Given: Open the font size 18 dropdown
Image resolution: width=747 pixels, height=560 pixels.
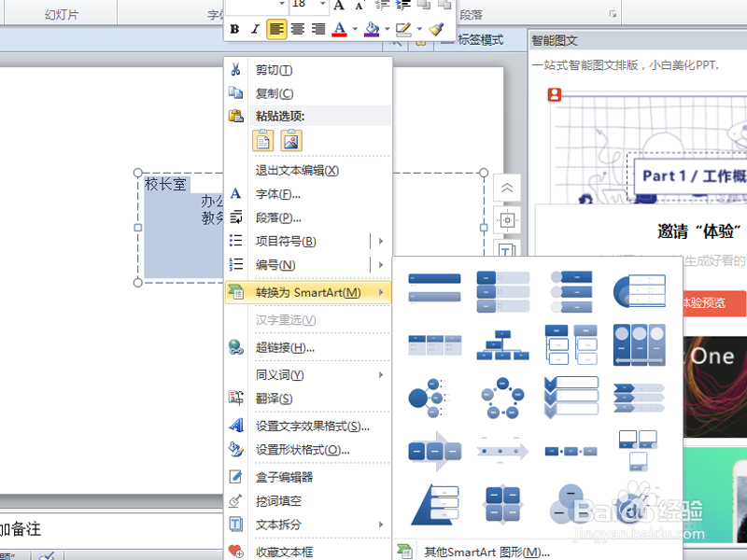Looking at the screenshot, I should coord(322,4).
